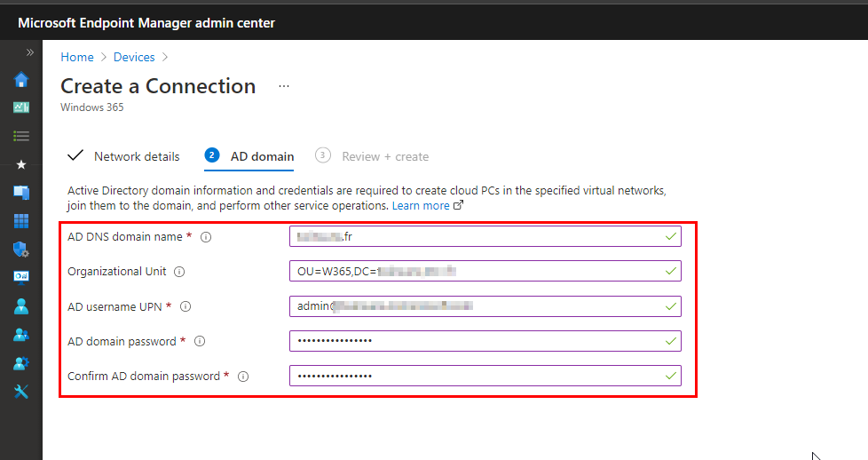Open Troubleshooting tools sidebar icon
868x460 pixels.
(x=21, y=392)
